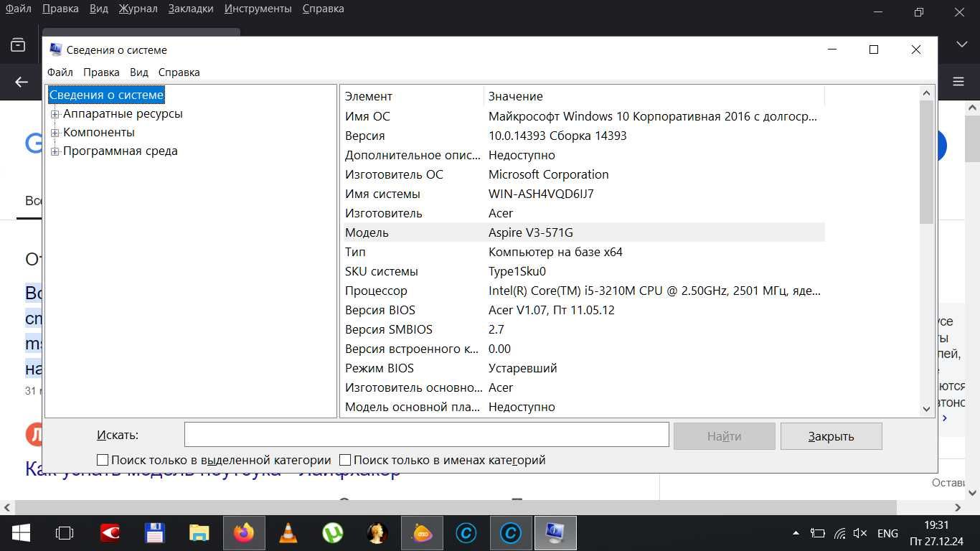Open the Windows Start menu
Image resolution: width=980 pixels, height=551 pixels.
tap(20, 533)
